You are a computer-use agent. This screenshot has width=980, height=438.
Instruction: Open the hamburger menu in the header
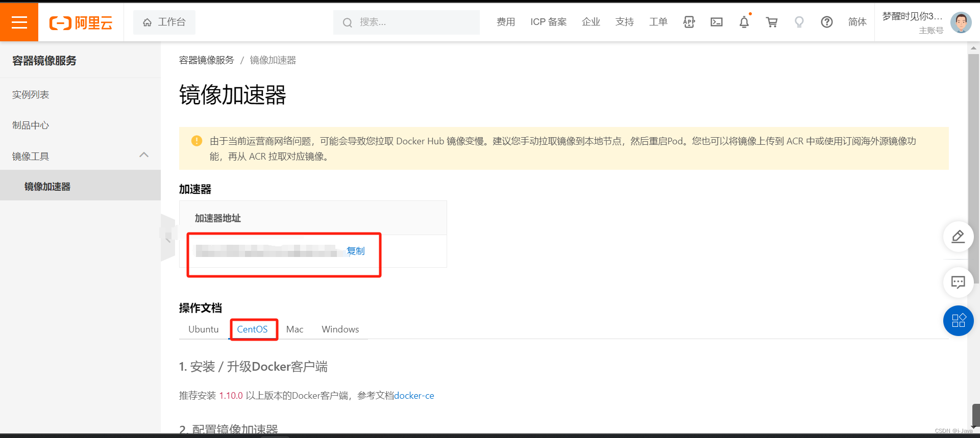[x=19, y=22]
